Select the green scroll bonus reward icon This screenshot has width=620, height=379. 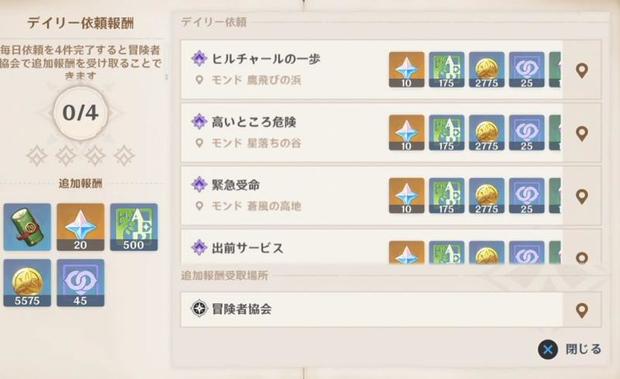27,227
